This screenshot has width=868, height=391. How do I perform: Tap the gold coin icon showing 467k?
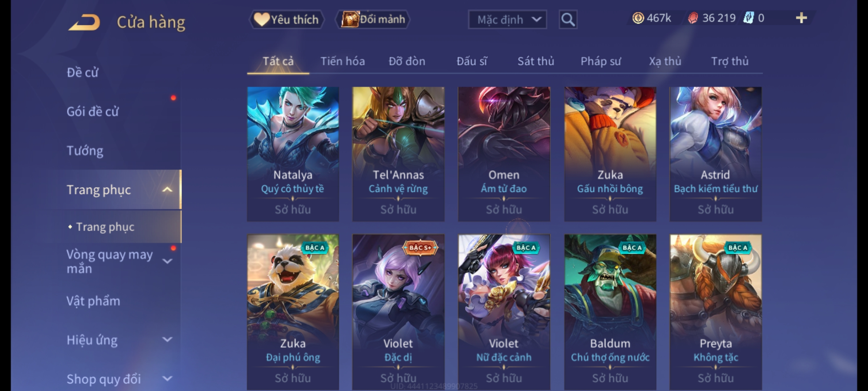point(638,18)
